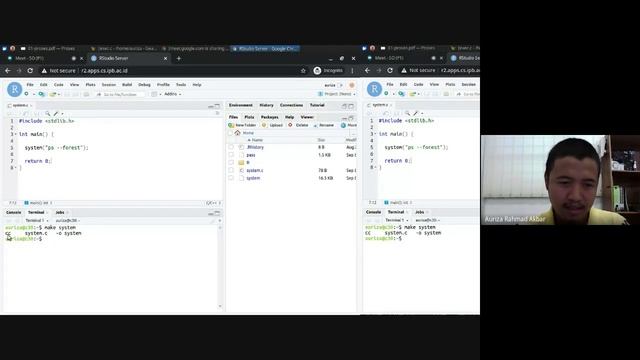
Task: Tick the checkbox for the pass file
Action: pyautogui.click(x=231, y=155)
